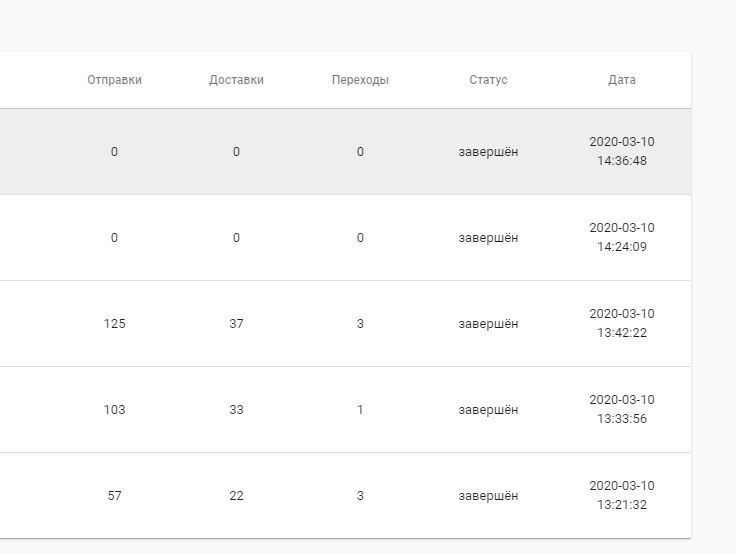Click the 57 value under Отправки

pyautogui.click(x=114, y=495)
